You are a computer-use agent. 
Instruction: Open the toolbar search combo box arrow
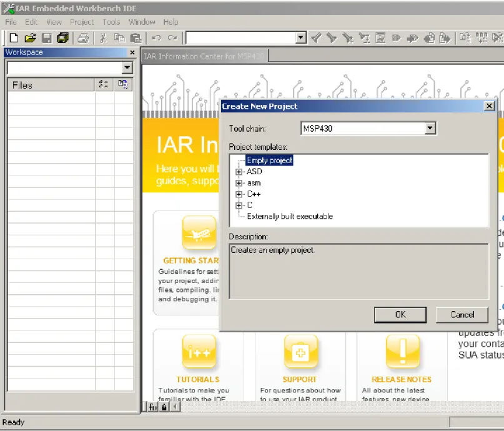tap(300, 38)
